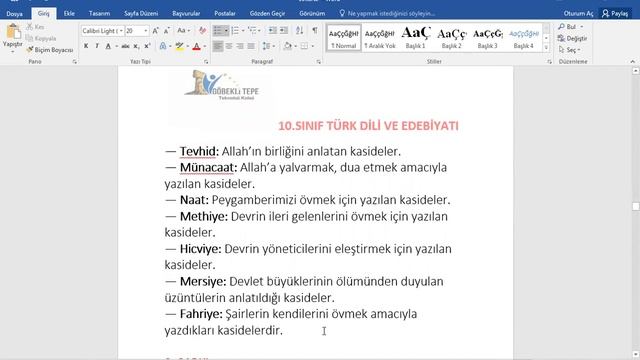This screenshot has height=360, width=640.
Task: Open the Dosya tab
Action: (x=15, y=13)
